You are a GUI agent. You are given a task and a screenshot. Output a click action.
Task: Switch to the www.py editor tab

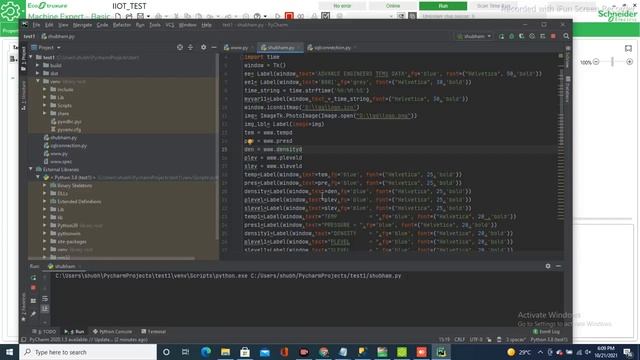238,48
